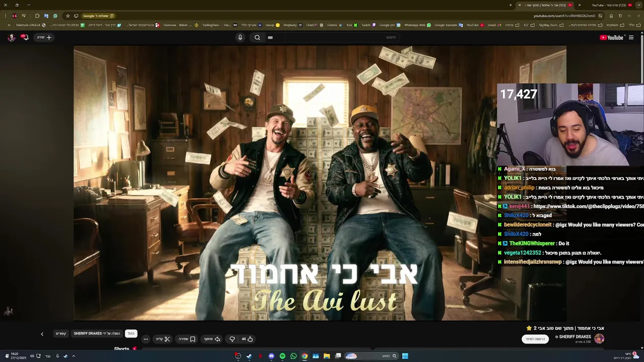Open Discord from the taskbar
The width and height of the screenshot is (644, 362).
click(271, 356)
